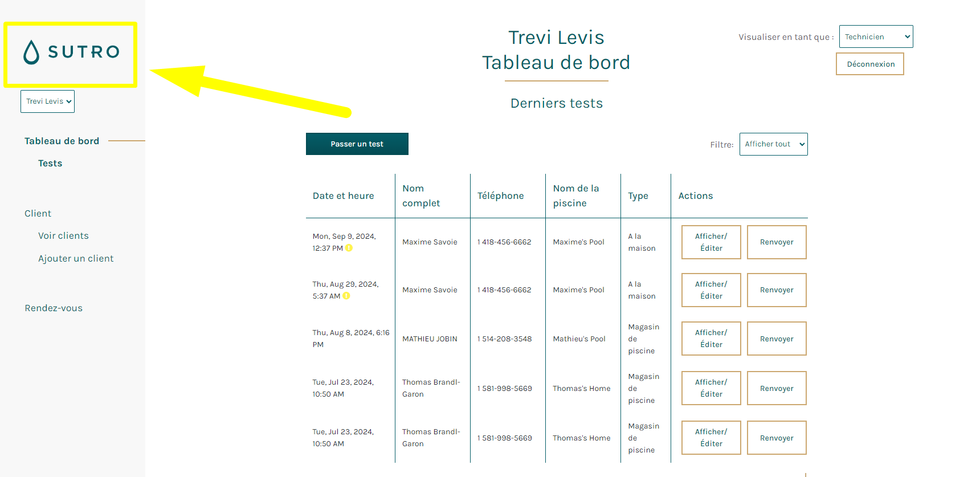The image size is (980, 477).
Task: Click the Date et heure column header
Action: [343, 196]
